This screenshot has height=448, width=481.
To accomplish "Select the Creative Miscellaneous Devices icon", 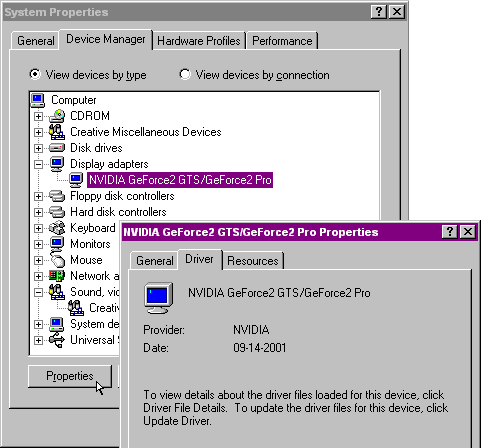I will point(57,132).
